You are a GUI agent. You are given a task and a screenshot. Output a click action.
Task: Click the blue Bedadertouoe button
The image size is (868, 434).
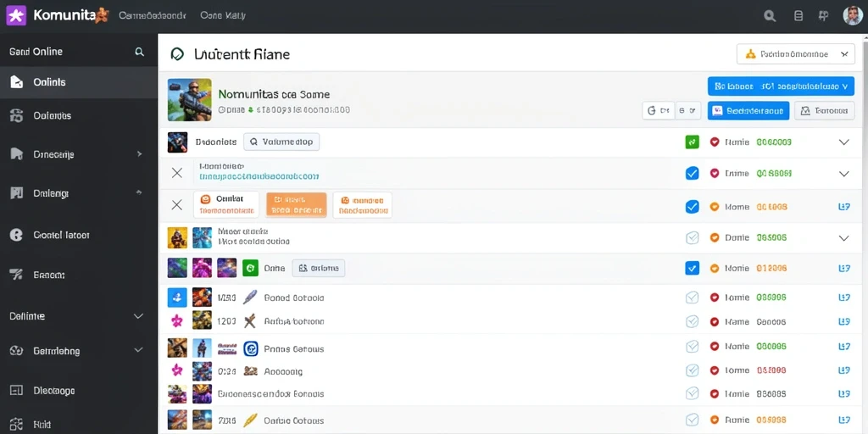tap(748, 111)
